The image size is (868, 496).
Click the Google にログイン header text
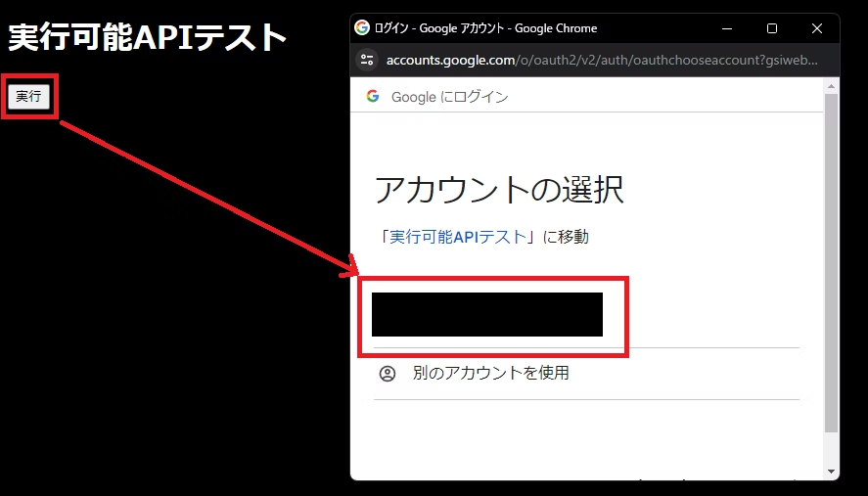pyautogui.click(x=449, y=97)
